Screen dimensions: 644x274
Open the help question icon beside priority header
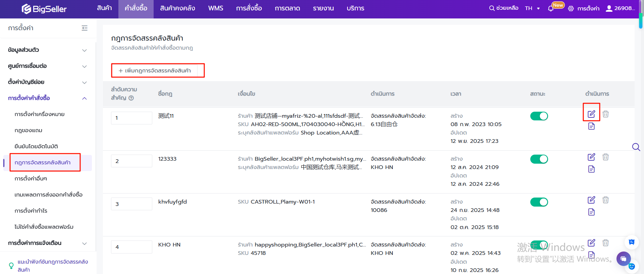point(131,98)
